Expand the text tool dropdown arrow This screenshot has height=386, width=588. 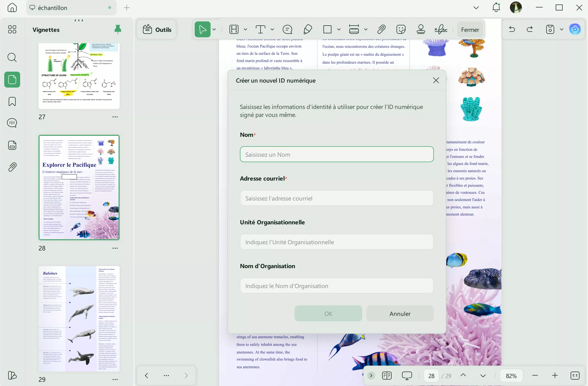(272, 30)
